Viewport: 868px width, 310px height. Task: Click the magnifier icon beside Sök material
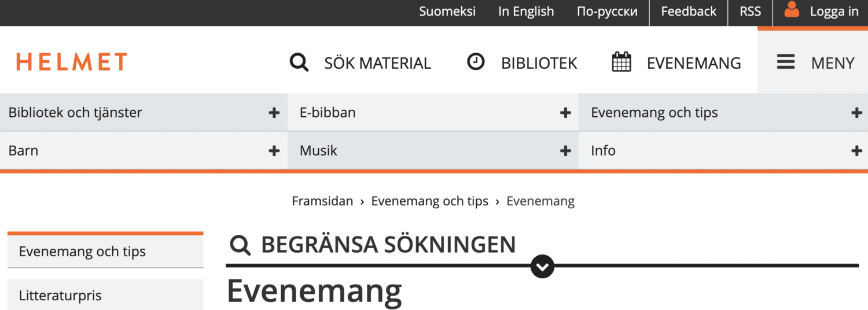(299, 62)
